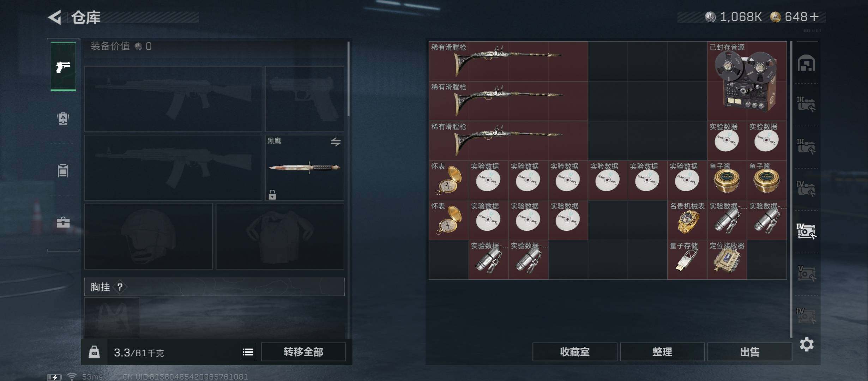Toggle the lock icon under the knife
The width and height of the screenshot is (868, 381).
272,194
